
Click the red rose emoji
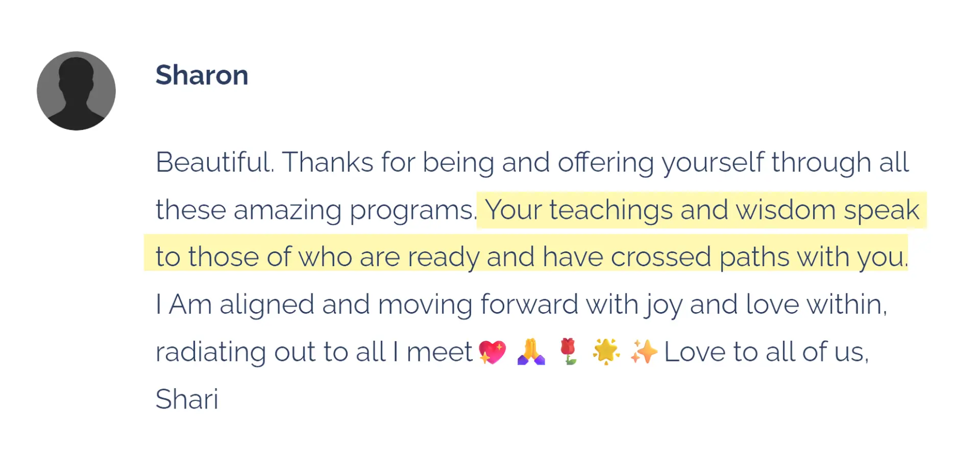click(568, 351)
